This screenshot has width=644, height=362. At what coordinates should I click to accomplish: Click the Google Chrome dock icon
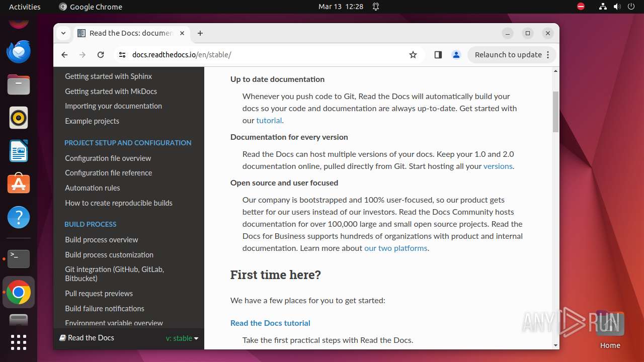coord(19,292)
